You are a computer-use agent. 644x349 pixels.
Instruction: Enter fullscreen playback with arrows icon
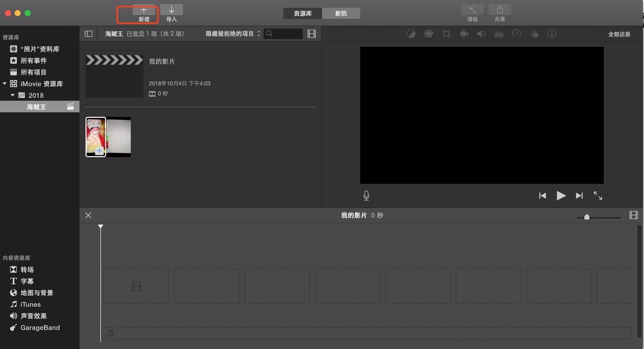598,195
